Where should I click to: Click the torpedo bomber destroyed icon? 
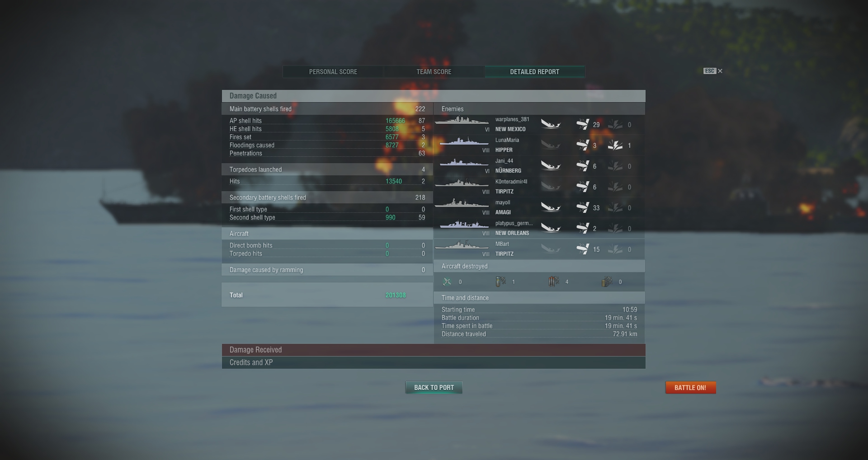tap(554, 282)
